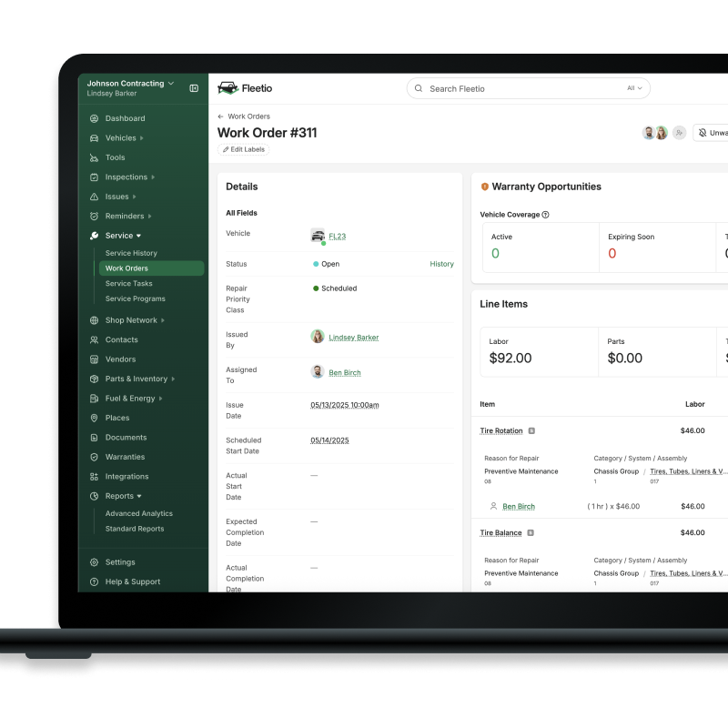Image resolution: width=728 pixels, height=728 pixels.
Task: Click the search magnifier icon
Action: (419, 88)
